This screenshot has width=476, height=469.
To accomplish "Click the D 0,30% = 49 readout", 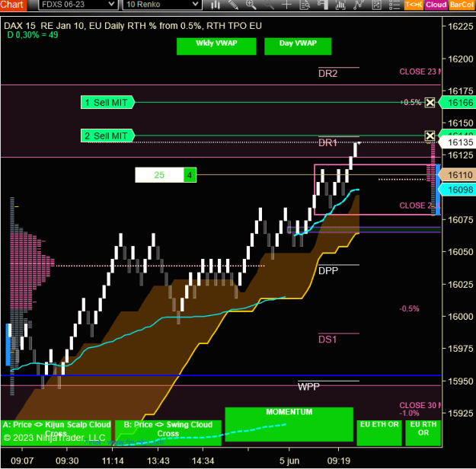I will point(33,35).
